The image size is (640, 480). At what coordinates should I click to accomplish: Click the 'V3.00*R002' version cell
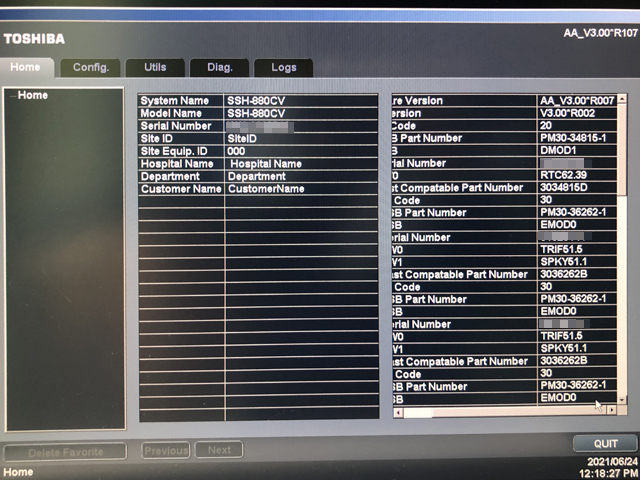pos(577,113)
